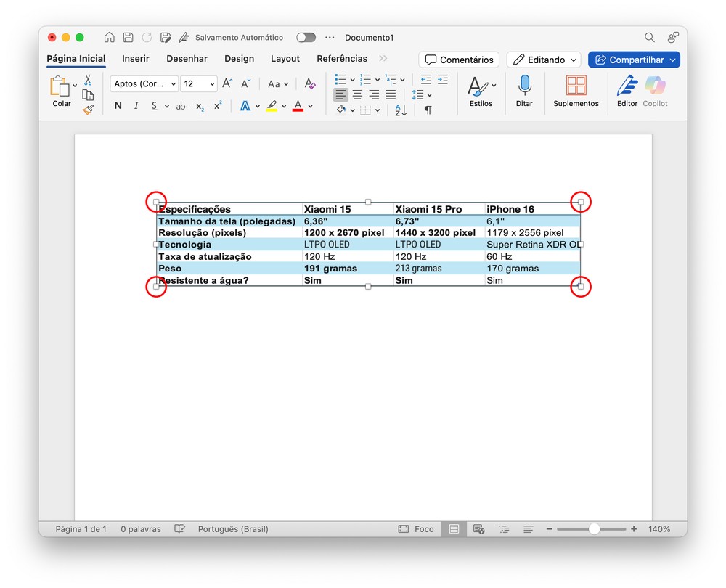Click the zoom slider handle
The height and width of the screenshot is (588, 726).
pos(594,529)
